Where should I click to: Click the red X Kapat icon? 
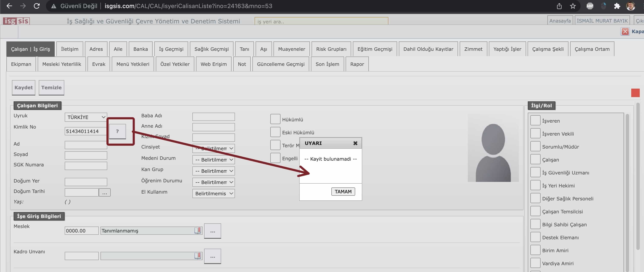coord(625,31)
